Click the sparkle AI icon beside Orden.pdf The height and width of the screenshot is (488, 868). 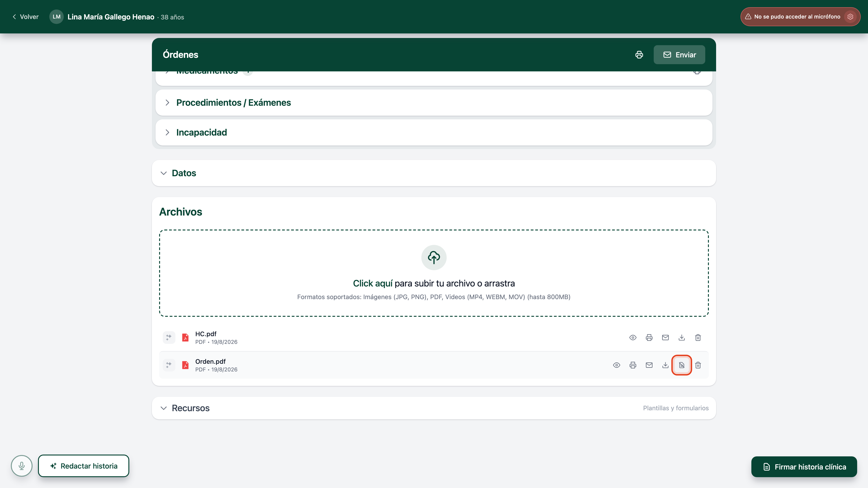point(169,365)
